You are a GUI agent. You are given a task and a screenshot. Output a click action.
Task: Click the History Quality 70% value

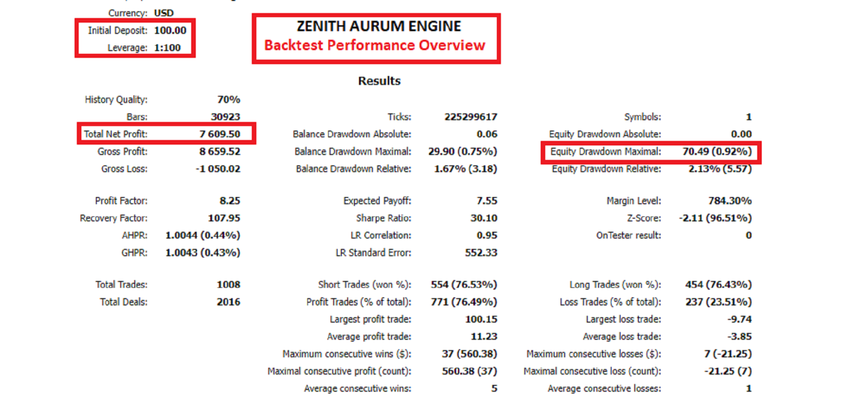coord(228,99)
